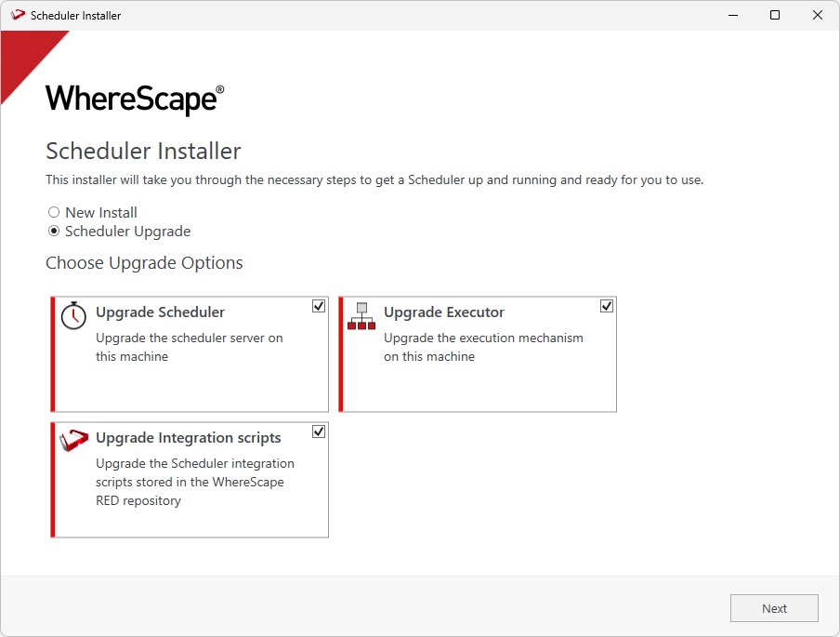This screenshot has height=637, width=840.
Task: Maximize the Scheduler Installer window
Action: pyautogui.click(x=775, y=15)
